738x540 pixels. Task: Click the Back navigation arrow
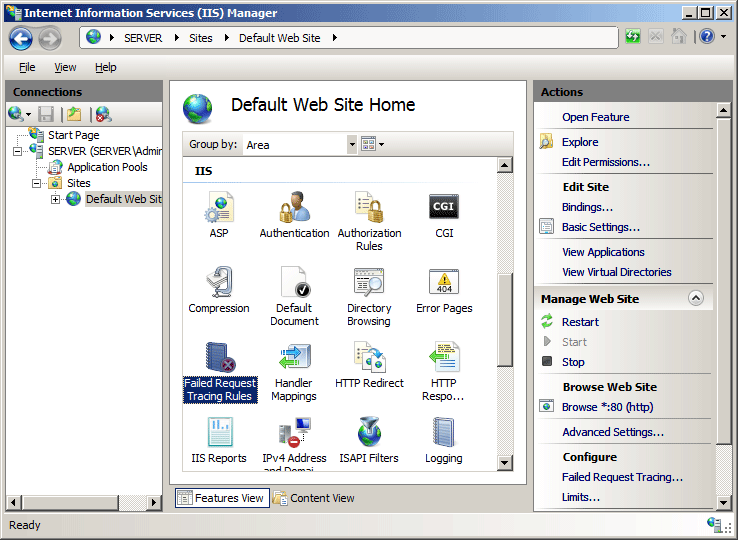click(x=21, y=38)
